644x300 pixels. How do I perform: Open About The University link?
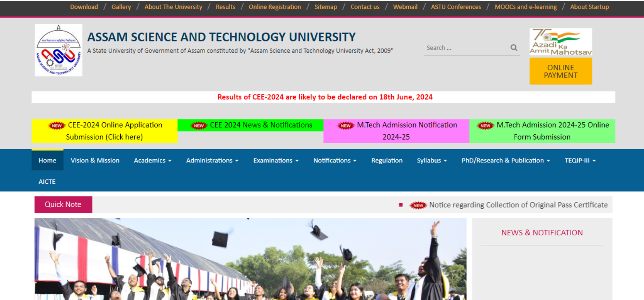[x=173, y=7]
